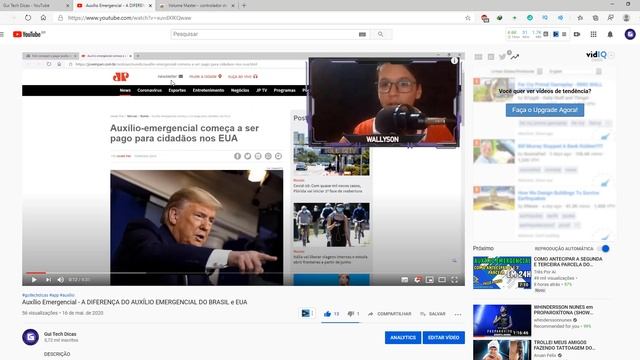Open the YouTube apps grid
Screen dimensions: 640x360
[593, 34]
